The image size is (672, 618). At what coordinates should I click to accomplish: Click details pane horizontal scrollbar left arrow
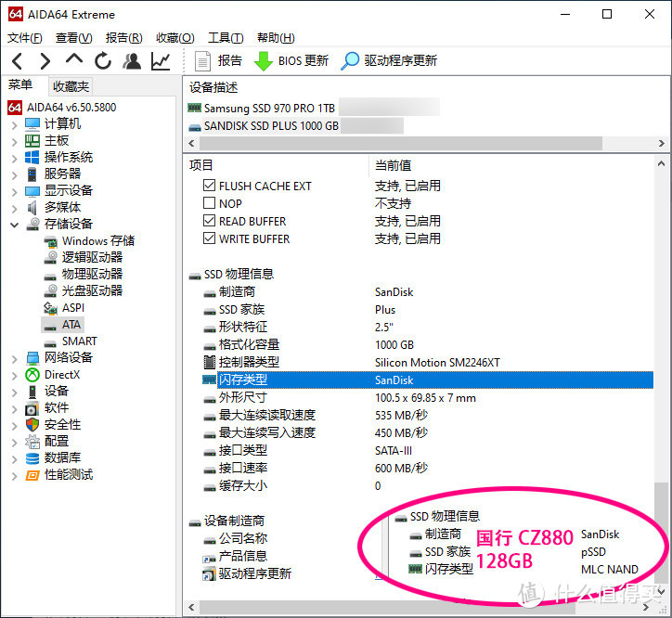click(x=191, y=607)
